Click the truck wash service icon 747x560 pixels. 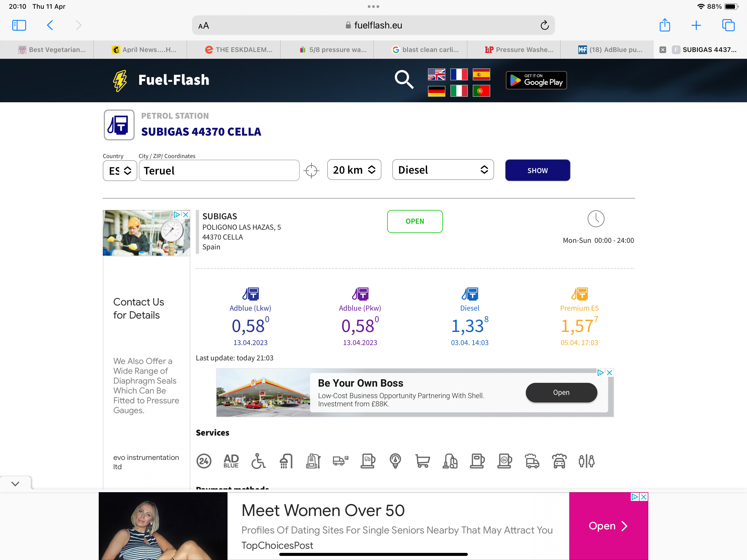pos(532,461)
